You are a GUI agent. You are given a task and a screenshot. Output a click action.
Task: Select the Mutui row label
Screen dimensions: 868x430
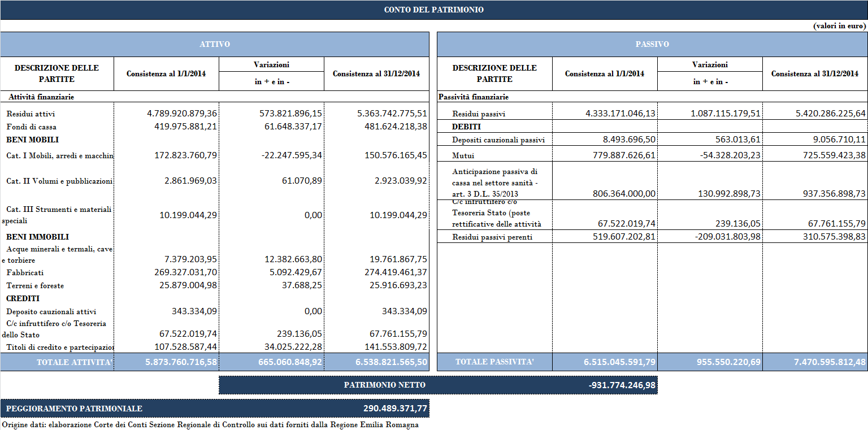[x=463, y=155]
